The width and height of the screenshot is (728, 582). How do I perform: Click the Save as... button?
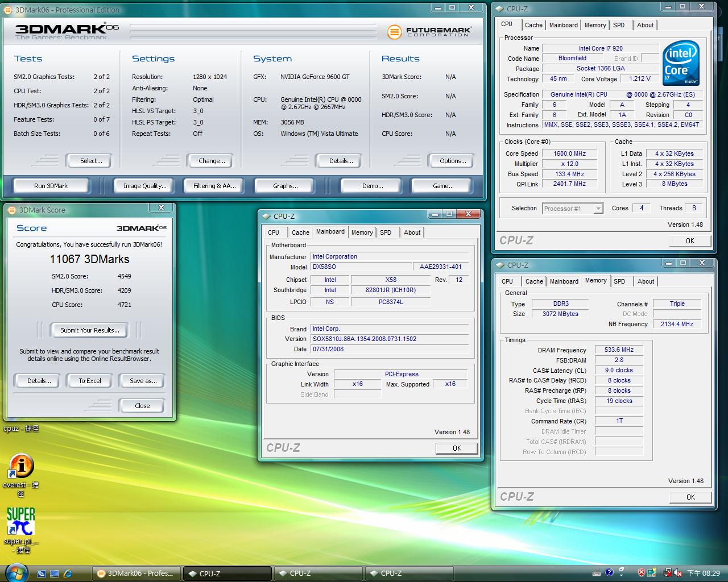142,381
